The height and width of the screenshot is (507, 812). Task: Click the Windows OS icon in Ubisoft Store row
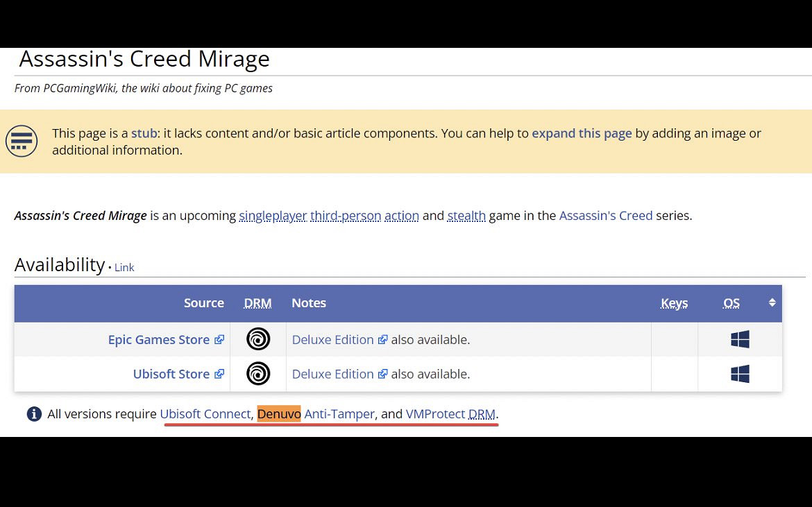740,374
